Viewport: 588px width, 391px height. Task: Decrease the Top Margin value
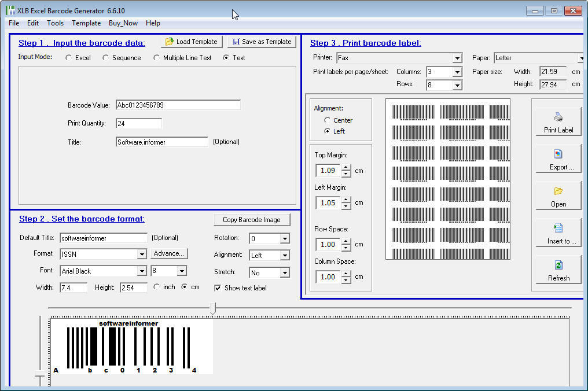pyautogui.click(x=347, y=174)
